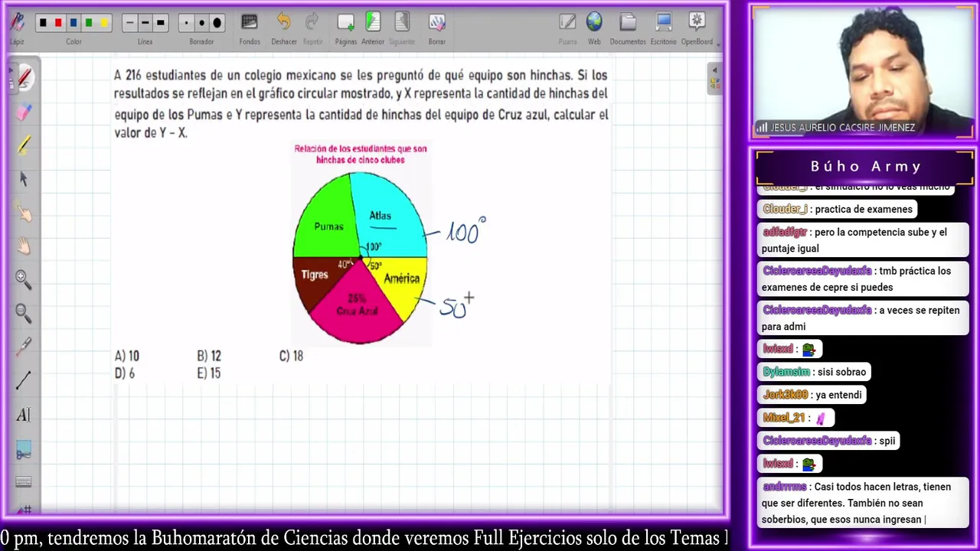980x551 pixels.
Task: Click Borrar to erase page
Action: coord(436,29)
